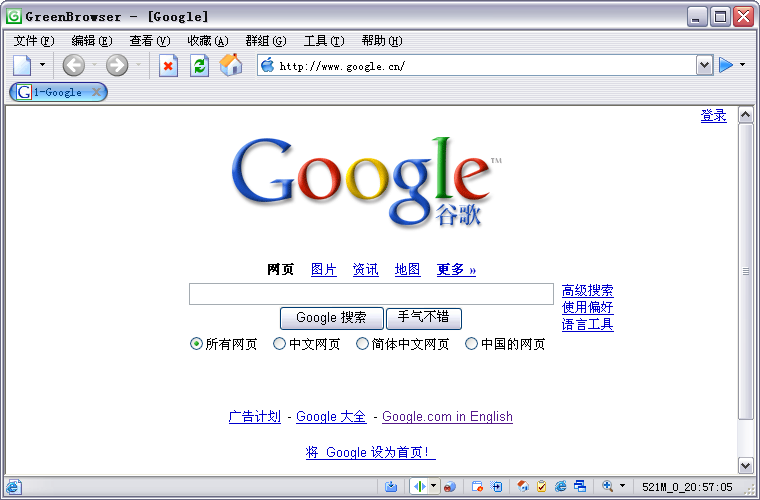Click the cascading windows status icon
The width and height of the screenshot is (760, 500).
point(580,486)
